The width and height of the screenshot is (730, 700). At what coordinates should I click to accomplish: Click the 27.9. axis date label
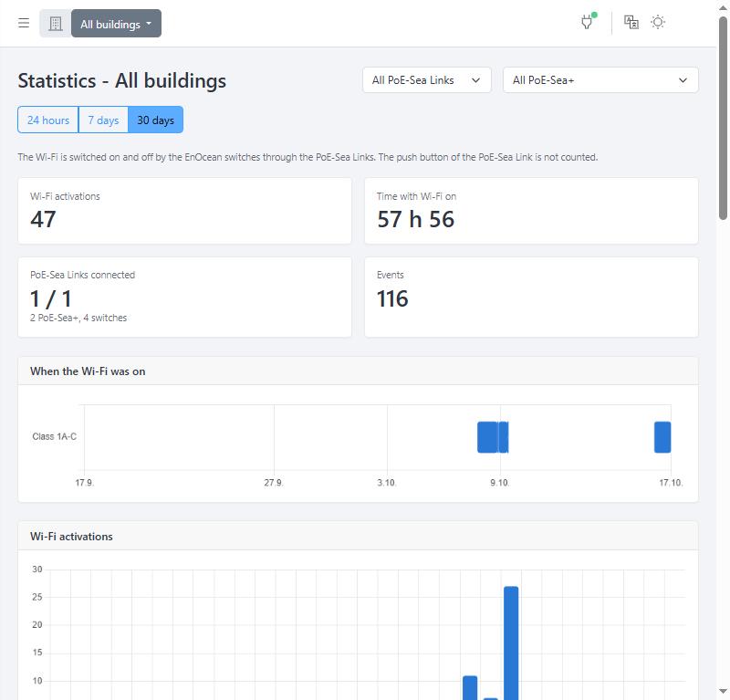tap(273, 483)
